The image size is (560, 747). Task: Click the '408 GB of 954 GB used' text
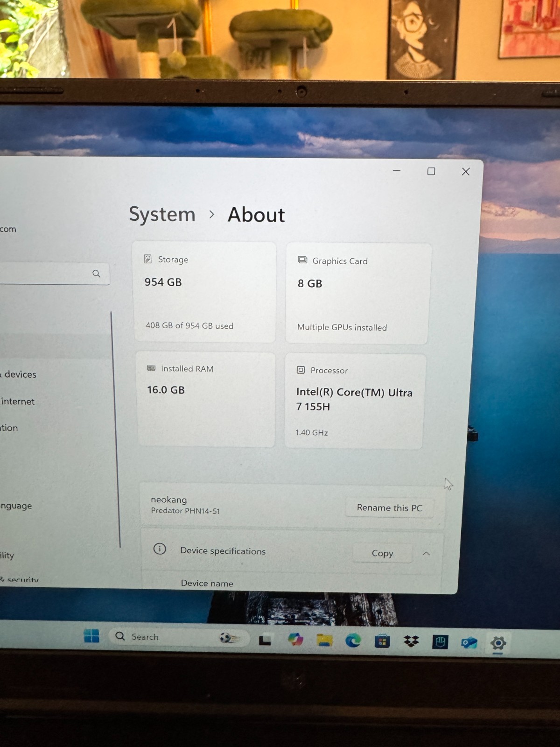[x=189, y=325]
